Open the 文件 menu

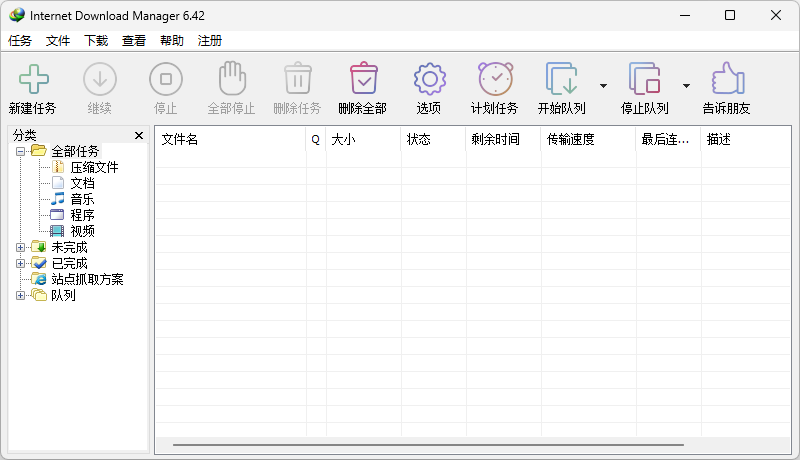(x=58, y=41)
